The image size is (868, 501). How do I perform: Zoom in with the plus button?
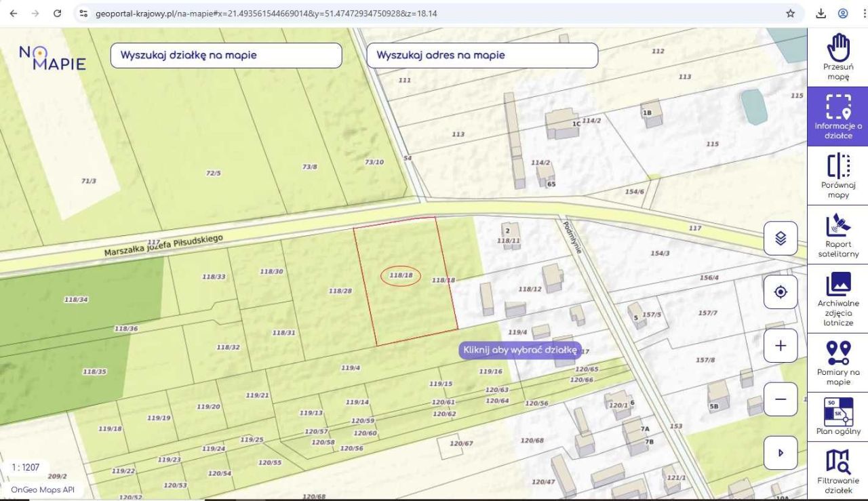point(781,346)
